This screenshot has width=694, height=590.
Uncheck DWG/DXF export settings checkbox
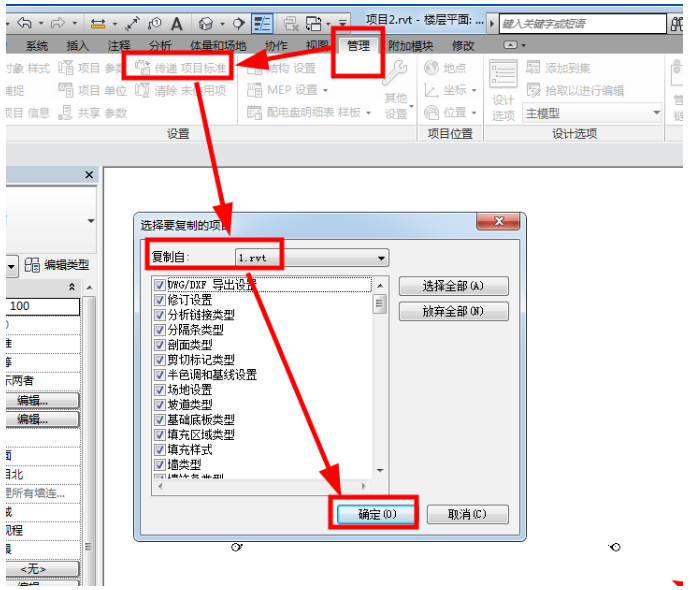[x=160, y=285]
